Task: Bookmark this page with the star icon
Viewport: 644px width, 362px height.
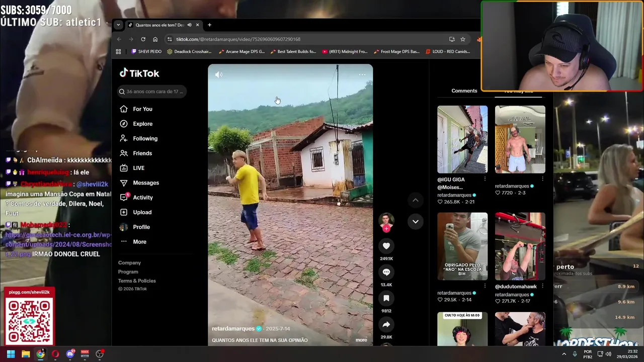Action: click(x=463, y=39)
